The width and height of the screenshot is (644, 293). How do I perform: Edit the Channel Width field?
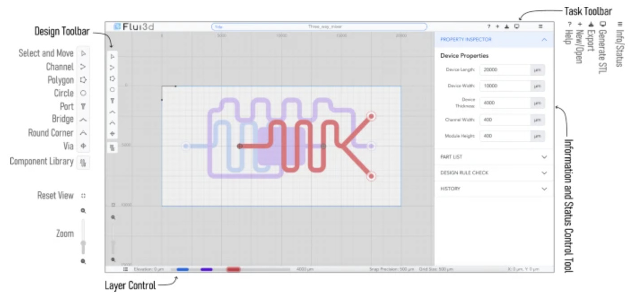coord(505,120)
